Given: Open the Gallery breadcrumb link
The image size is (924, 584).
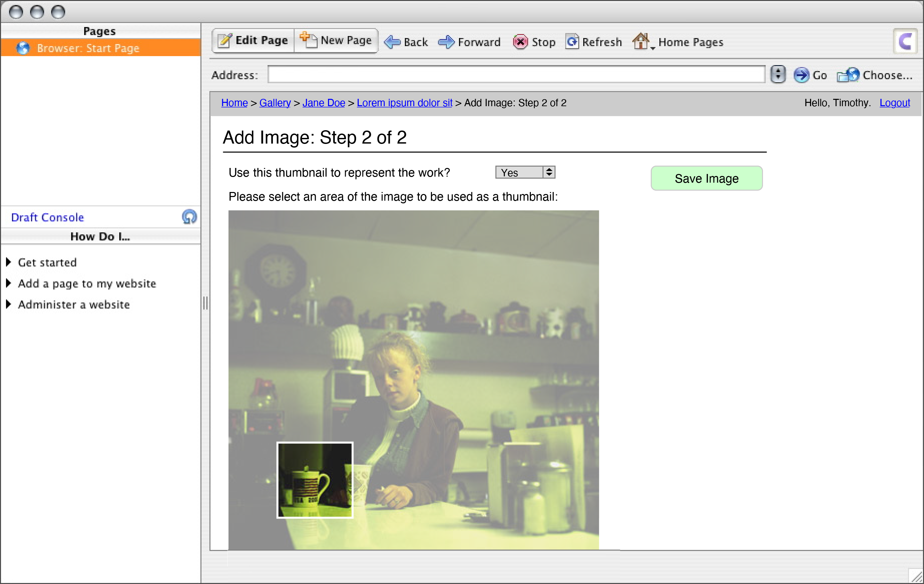Looking at the screenshot, I should click(275, 103).
